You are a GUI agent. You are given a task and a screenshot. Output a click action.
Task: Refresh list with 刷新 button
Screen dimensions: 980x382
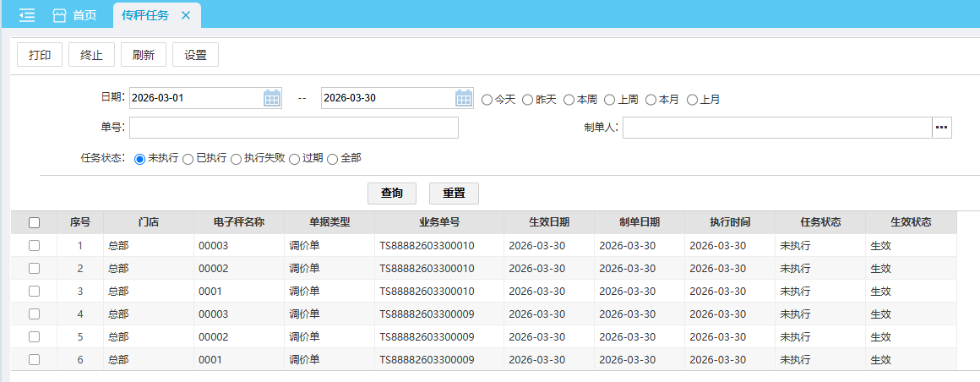pos(144,55)
